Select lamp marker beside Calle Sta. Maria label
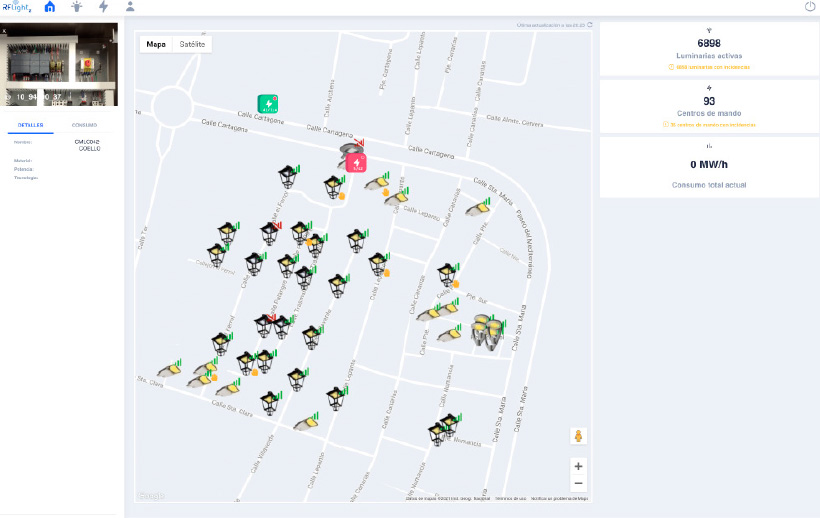This screenshot has height=518, width=820. [479, 209]
